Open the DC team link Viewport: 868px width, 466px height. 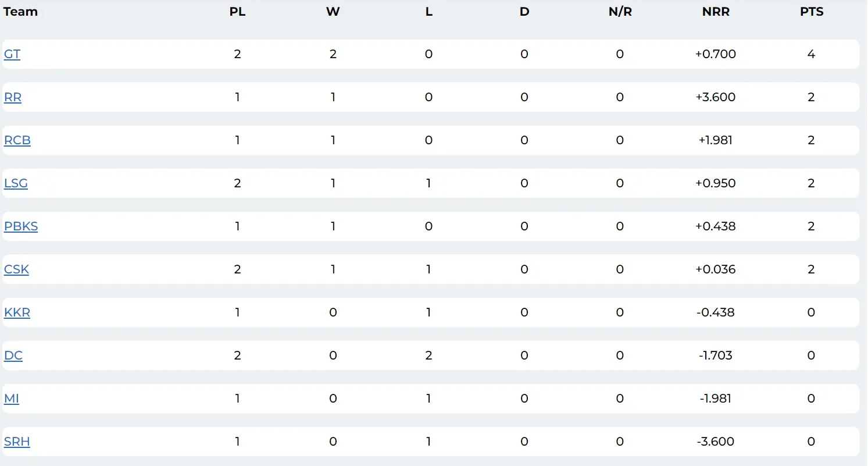(13, 355)
